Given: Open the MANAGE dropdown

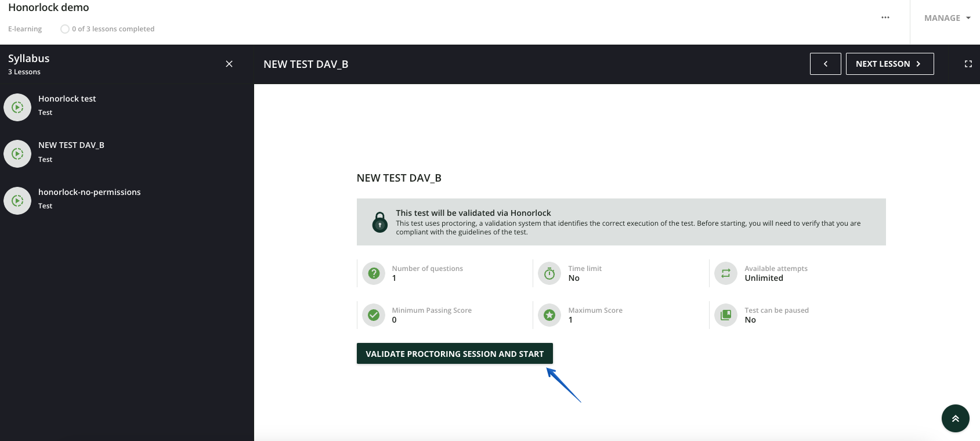Looking at the screenshot, I should [948, 18].
